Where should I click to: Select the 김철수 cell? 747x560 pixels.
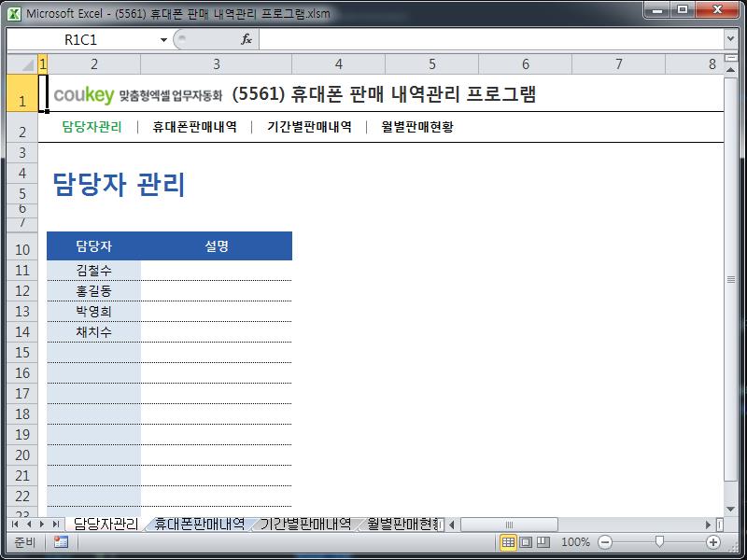[x=94, y=271]
